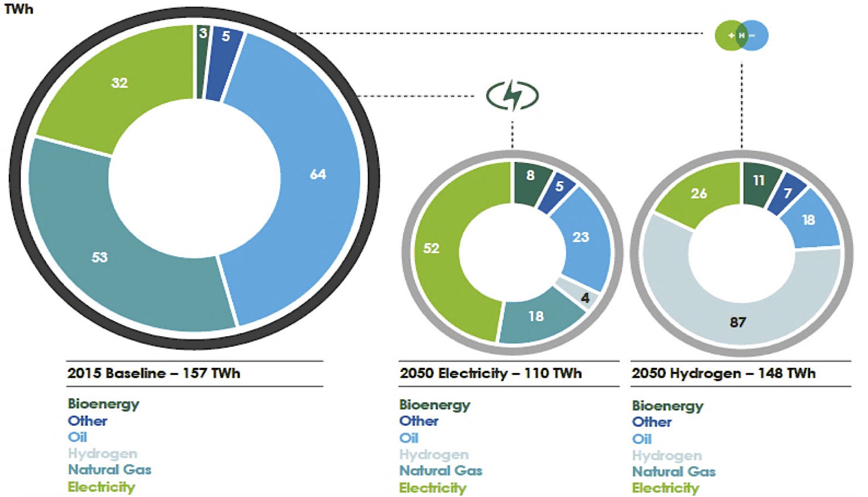Click the "2015 Baseline – 157 TWh" title

pos(154,373)
